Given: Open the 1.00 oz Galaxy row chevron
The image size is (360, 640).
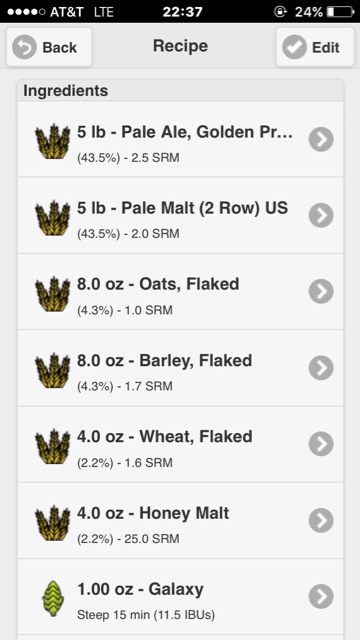Looking at the screenshot, I should [321, 597].
